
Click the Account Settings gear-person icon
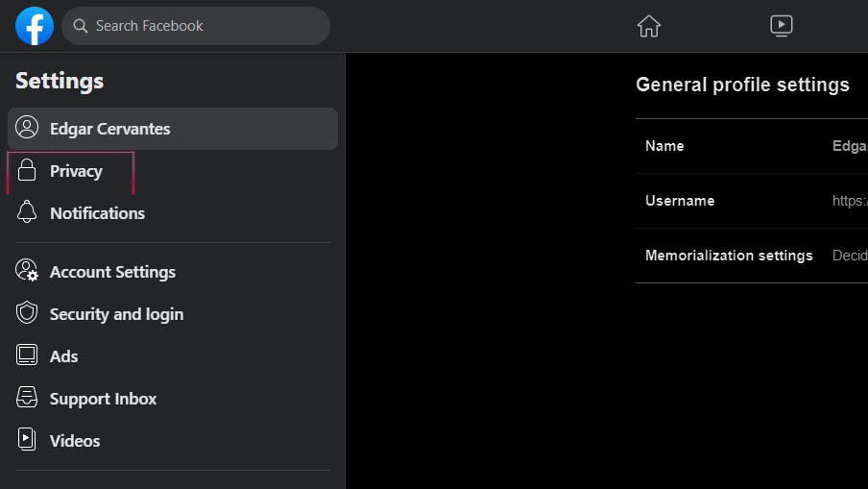27,272
